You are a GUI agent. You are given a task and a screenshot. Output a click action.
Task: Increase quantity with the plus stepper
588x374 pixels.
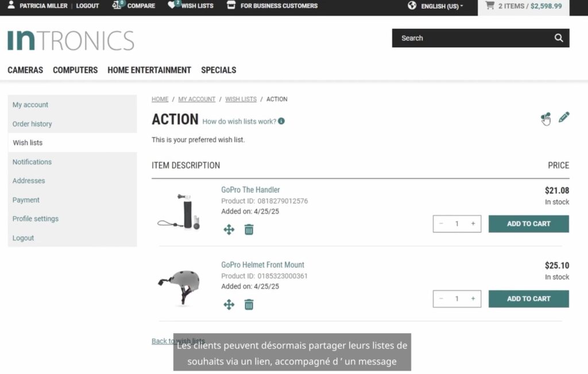point(473,223)
